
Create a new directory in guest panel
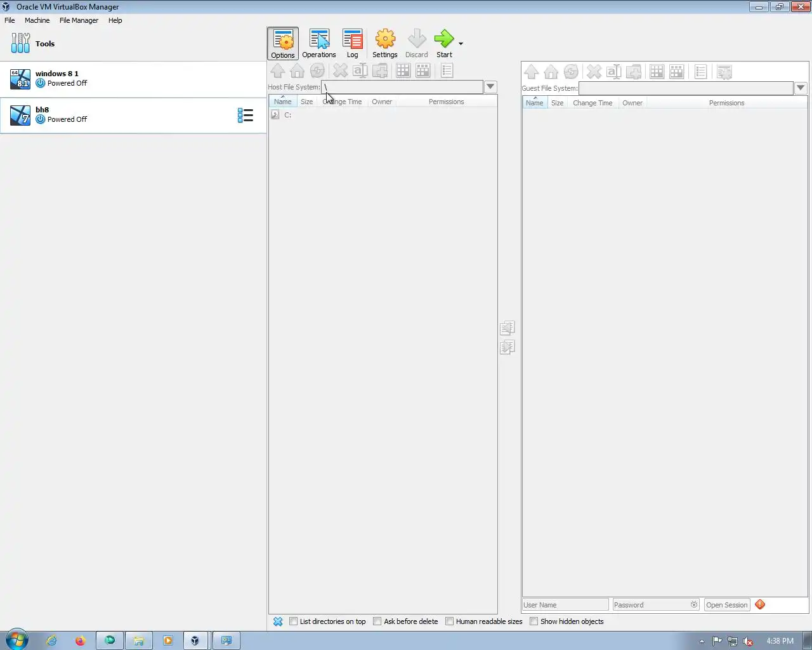[633, 72]
